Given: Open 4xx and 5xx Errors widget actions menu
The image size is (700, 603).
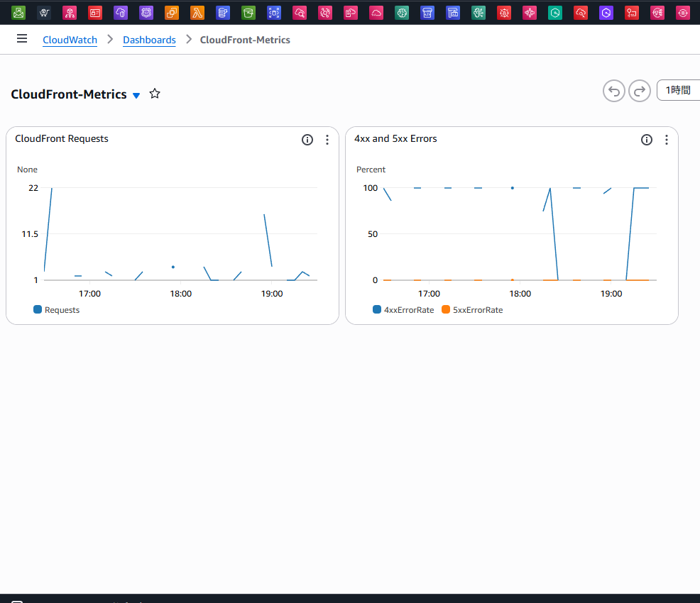Looking at the screenshot, I should click(667, 140).
